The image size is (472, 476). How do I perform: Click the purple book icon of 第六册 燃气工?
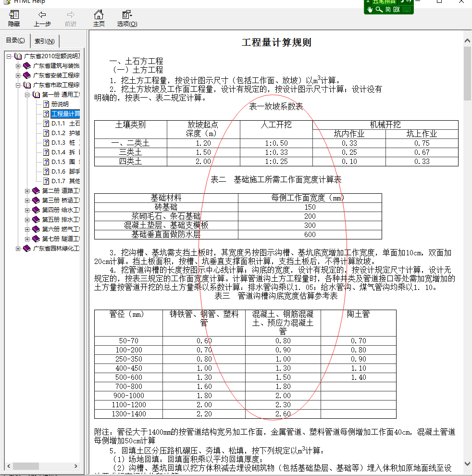pos(36,229)
